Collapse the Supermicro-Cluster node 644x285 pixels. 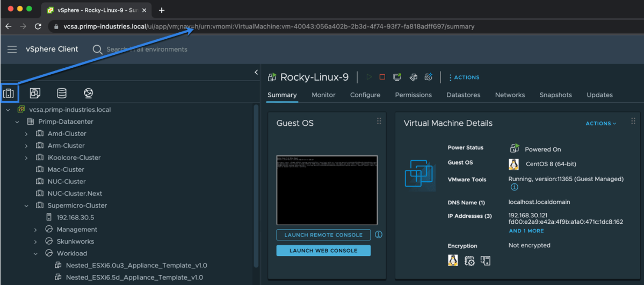tap(26, 205)
